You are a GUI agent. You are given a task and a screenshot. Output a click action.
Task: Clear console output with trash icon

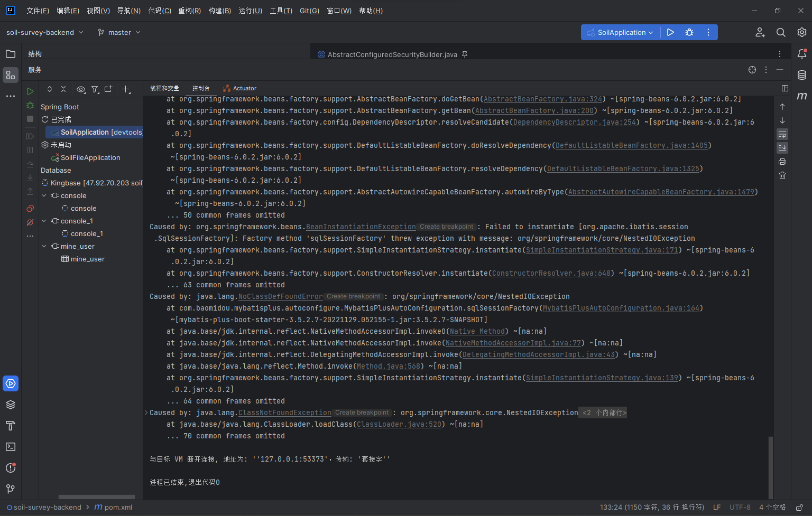coord(782,175)
